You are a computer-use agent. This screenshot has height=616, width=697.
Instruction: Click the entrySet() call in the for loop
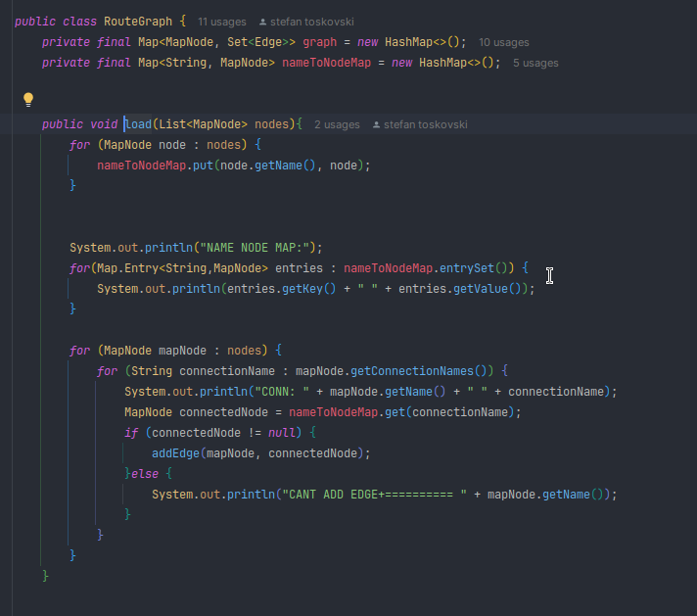pyautogui.click(x=477, y=267)
